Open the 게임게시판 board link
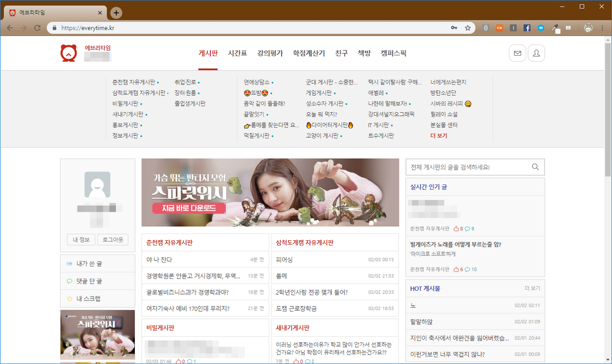This screenshot has height=364, width=612. (x=319, y=93)
